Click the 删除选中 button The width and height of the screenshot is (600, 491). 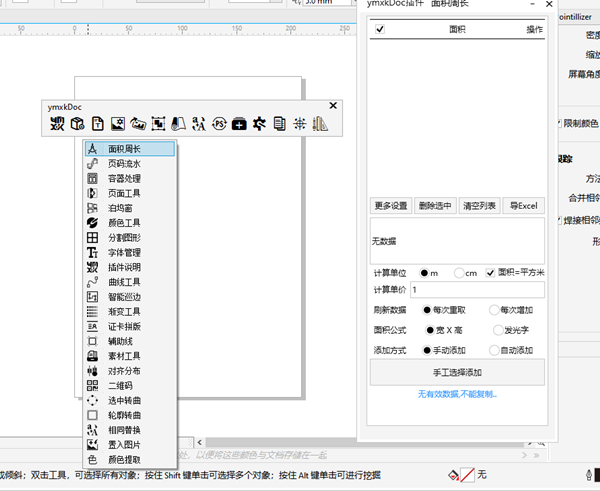pos(435,206)
